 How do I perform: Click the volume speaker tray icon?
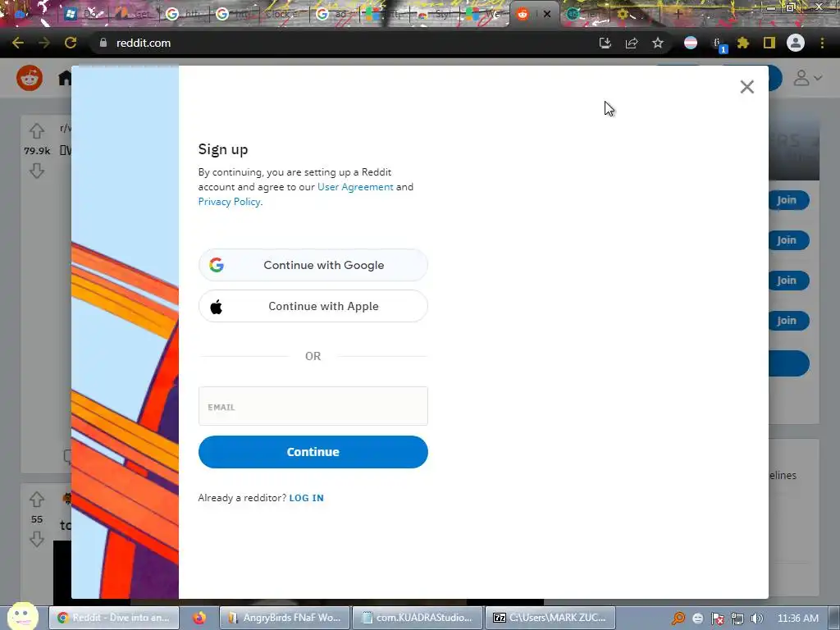point(756,619)
